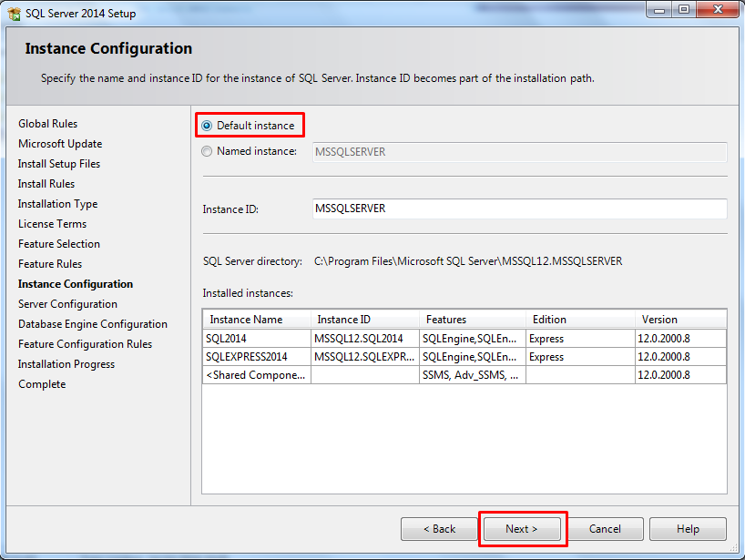The image size is (745, 560).
Task: Click the Next button
Action: [x=522, y=529]
